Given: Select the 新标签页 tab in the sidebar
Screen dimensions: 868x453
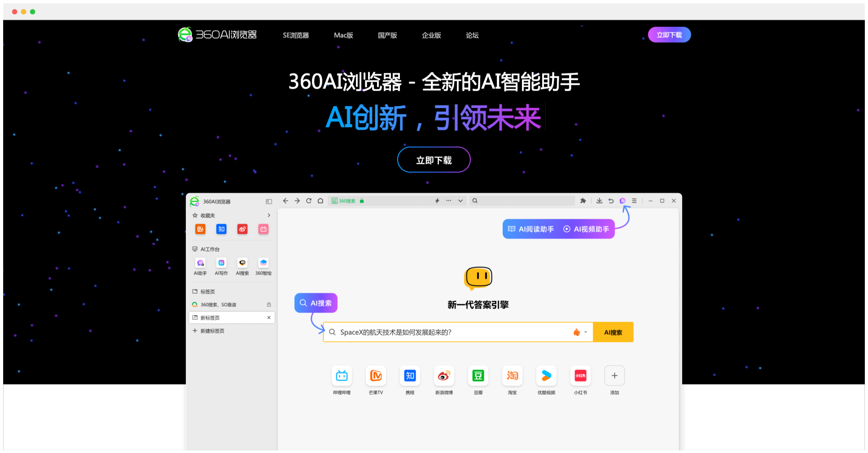Looking at the screenshot, I should click(232, 318).
